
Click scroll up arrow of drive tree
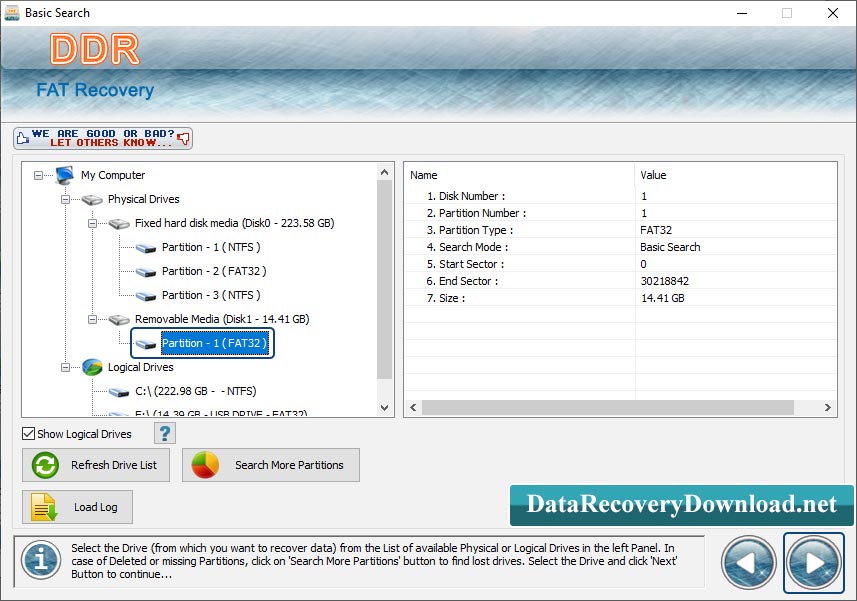coord(385,172)
